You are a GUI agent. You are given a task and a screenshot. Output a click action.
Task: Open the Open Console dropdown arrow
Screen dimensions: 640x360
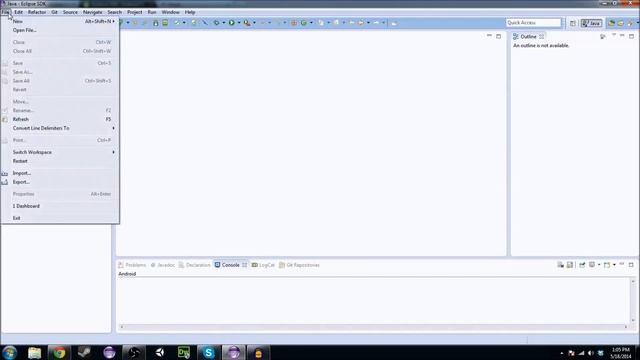click(x=614, y=265)
